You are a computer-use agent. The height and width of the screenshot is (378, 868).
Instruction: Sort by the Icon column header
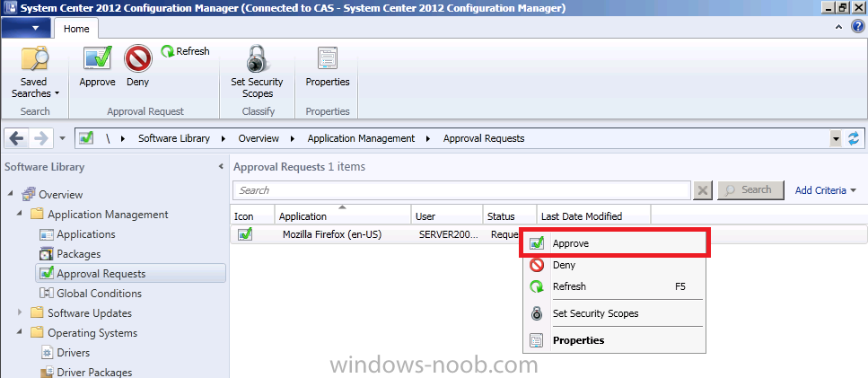coord(252,215)
